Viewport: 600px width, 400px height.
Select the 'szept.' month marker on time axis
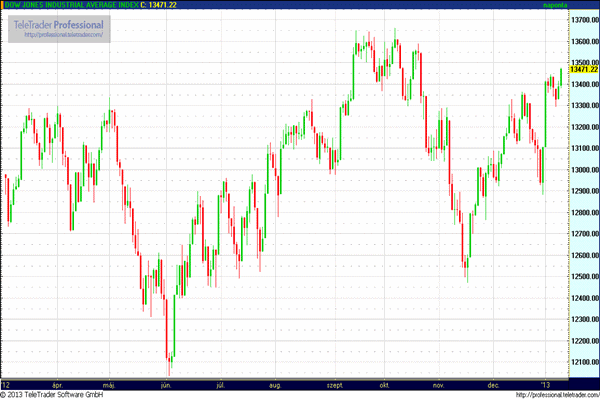click(x=333, y=383)
